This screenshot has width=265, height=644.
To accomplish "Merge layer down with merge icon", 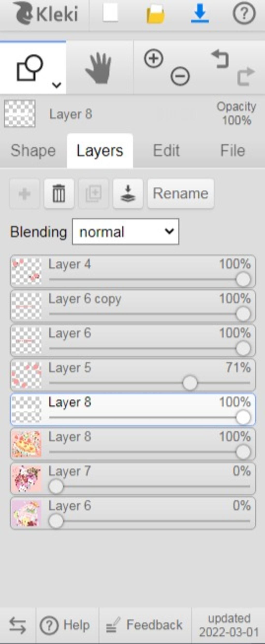I will [x=128, y=193].
